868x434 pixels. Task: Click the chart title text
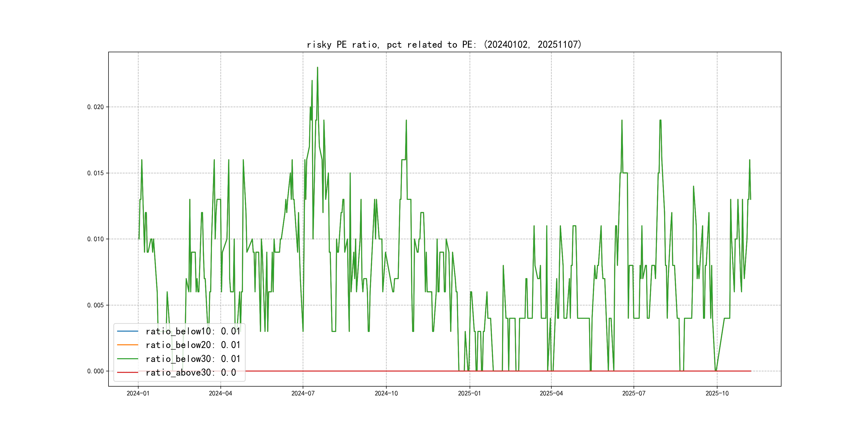pyautogui.click(x=444, y=44)
